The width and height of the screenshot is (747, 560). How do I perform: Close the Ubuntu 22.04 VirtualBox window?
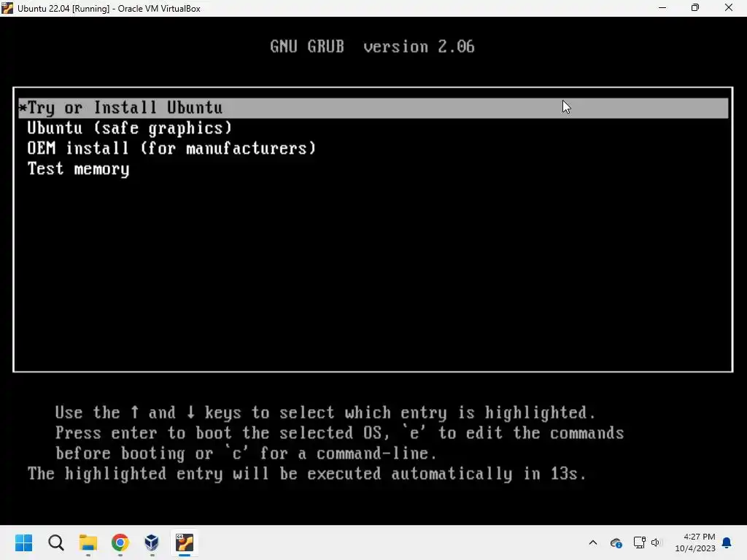point(729,8)
